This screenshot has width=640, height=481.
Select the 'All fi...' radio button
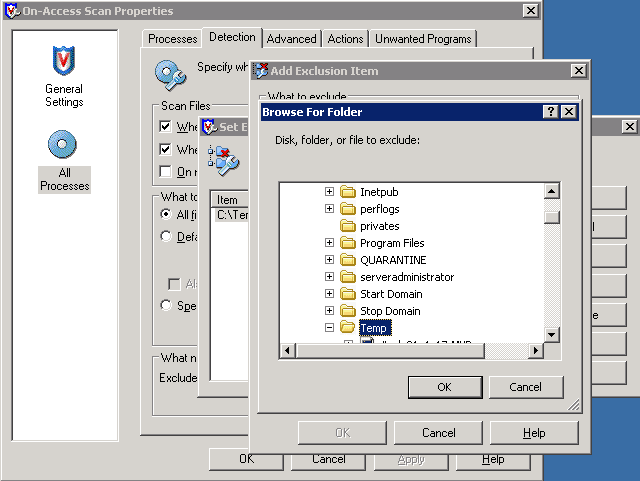click(166, 214)
